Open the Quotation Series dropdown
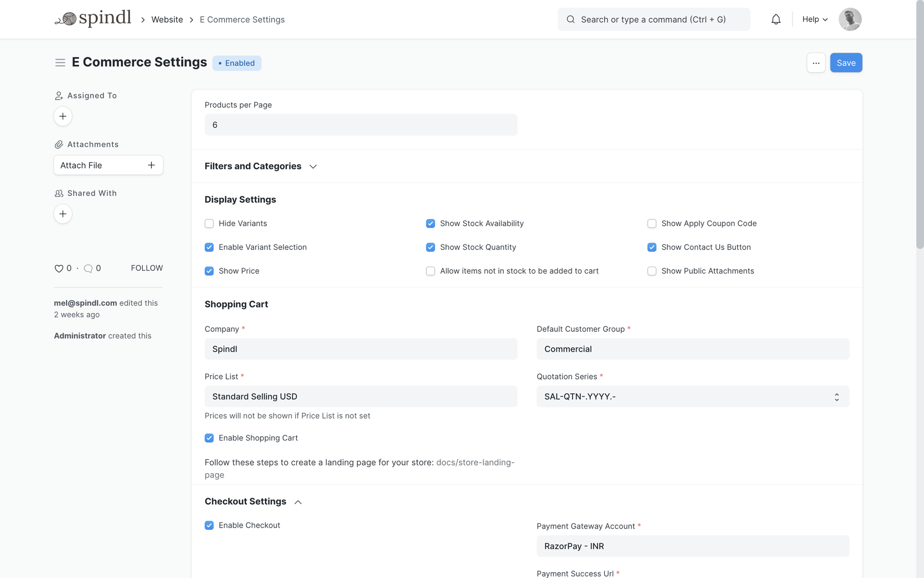 point(692,397)
